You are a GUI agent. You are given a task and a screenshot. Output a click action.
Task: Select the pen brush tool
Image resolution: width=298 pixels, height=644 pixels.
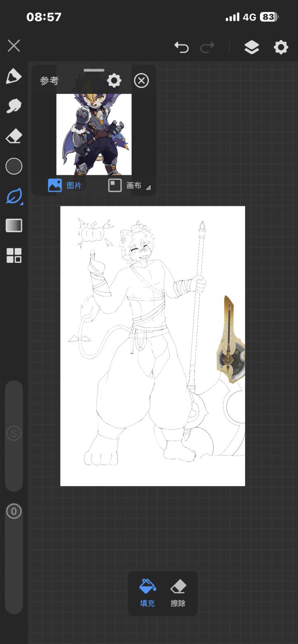[x=14, y=76]
